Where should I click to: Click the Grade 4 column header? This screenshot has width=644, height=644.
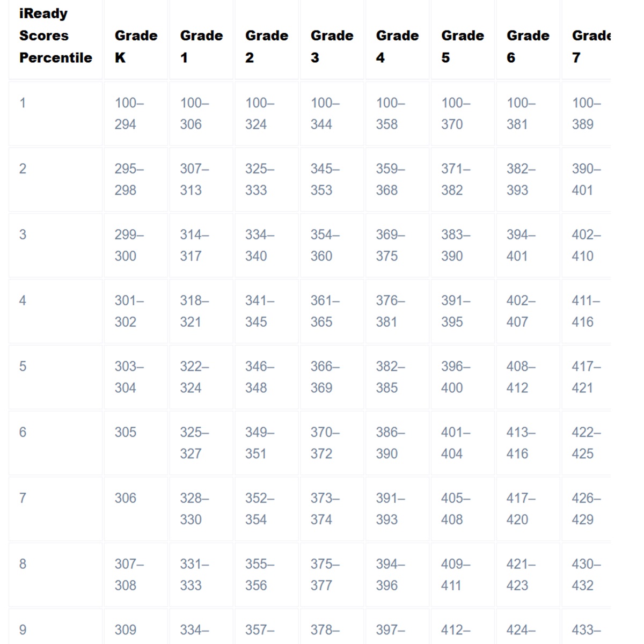click(397, 47)
